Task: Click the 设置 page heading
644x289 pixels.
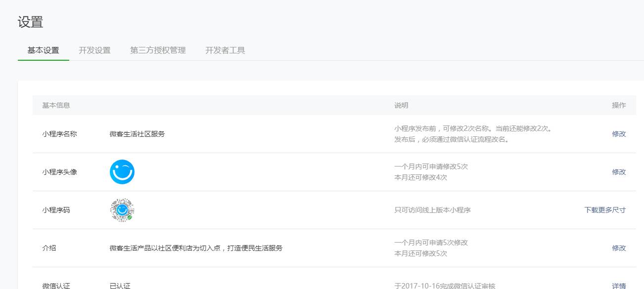Action: click(x=31, y=22)
